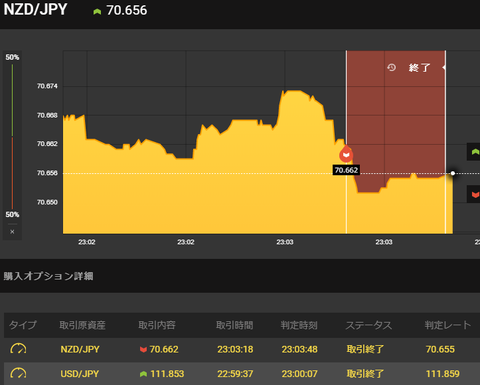The height and width of the screenshot is (385, 480).
Task: Click the lower 50% sentiment label
Action: pyautogui.click(x=12, y=214)
